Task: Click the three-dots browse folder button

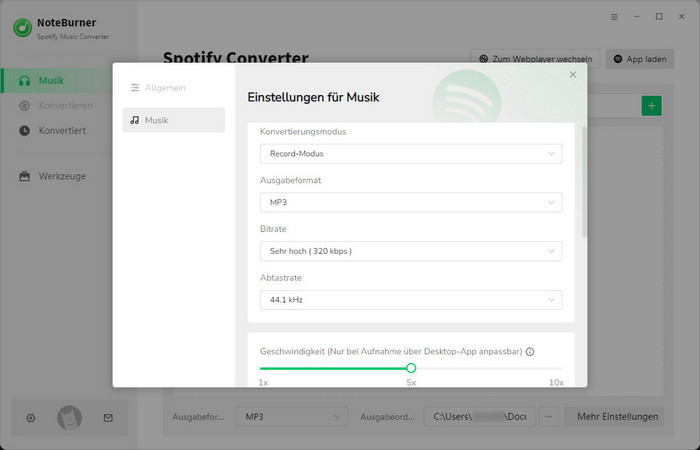Action: (549, 417)
